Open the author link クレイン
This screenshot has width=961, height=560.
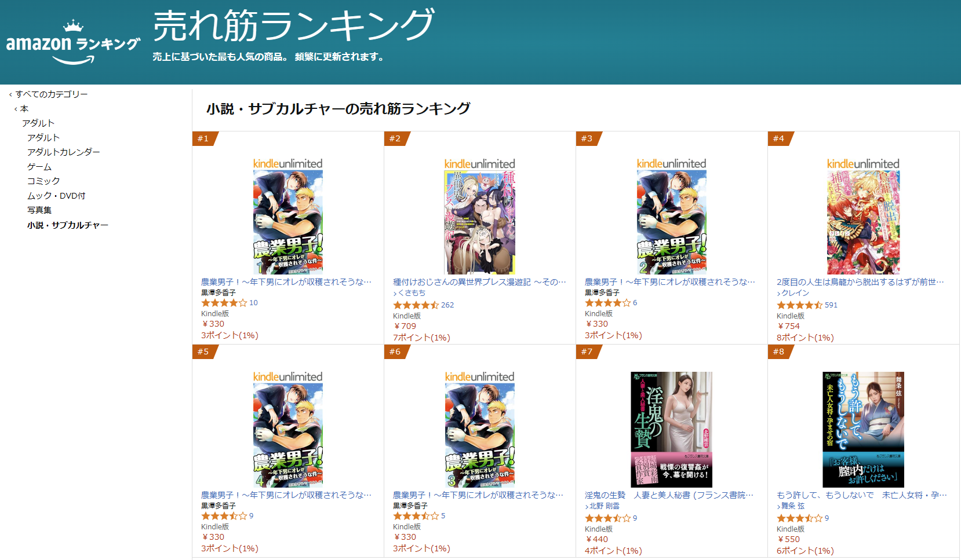pos(793,293)
